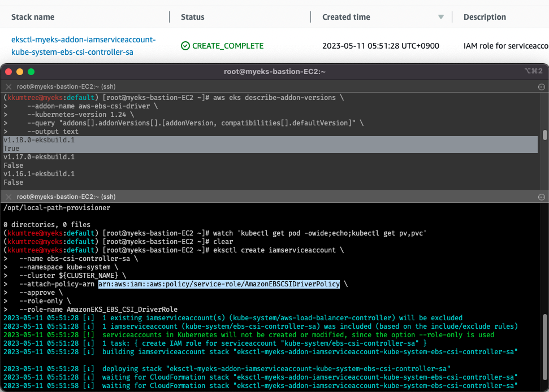
Task: Open the eksctl-myeks-addon-iamserviceaccount stack link
Action: click(83, 46)
